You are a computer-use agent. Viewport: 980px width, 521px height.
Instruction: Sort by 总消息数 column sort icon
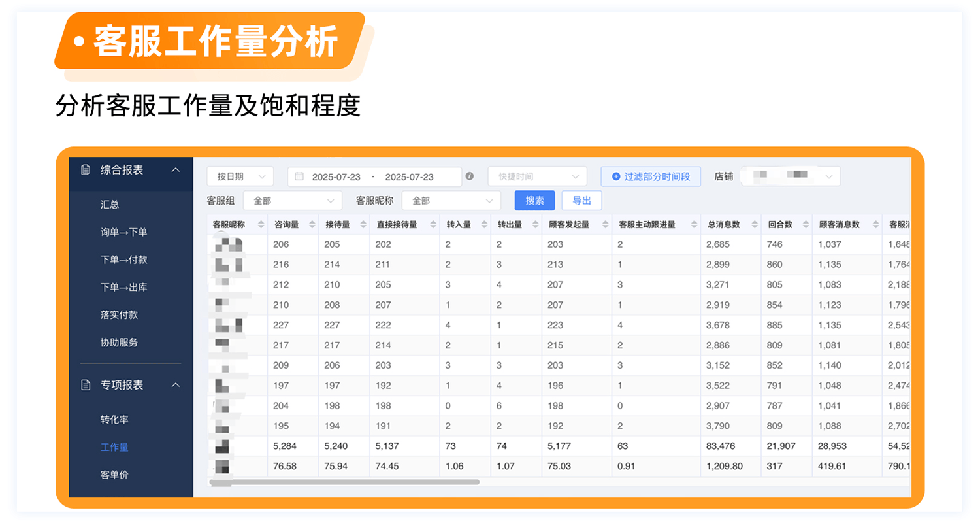753,225
